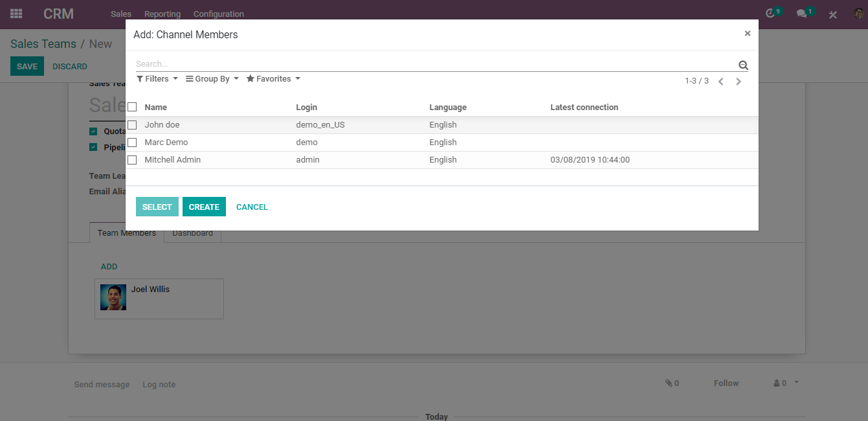Image resolution: width=868 pixels, height=421 pixels.
Task: Expand the Favorites dropdown
Action: click(273, 79)
